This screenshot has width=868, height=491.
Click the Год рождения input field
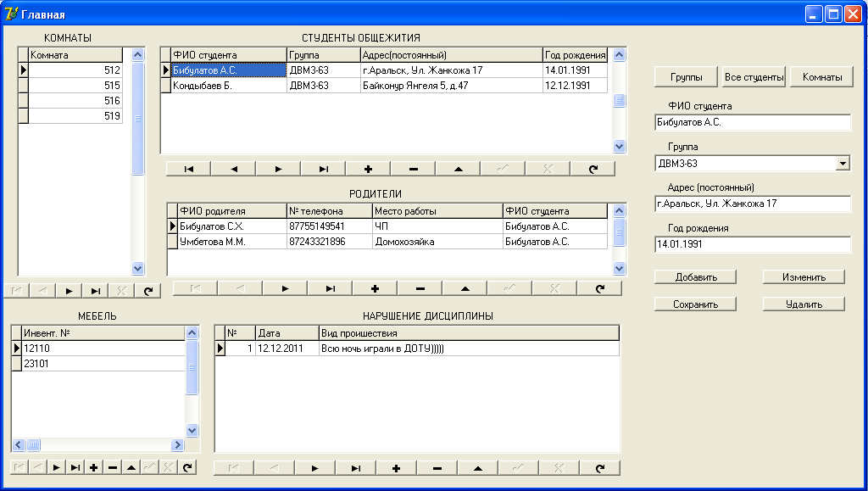coord(752,244)
